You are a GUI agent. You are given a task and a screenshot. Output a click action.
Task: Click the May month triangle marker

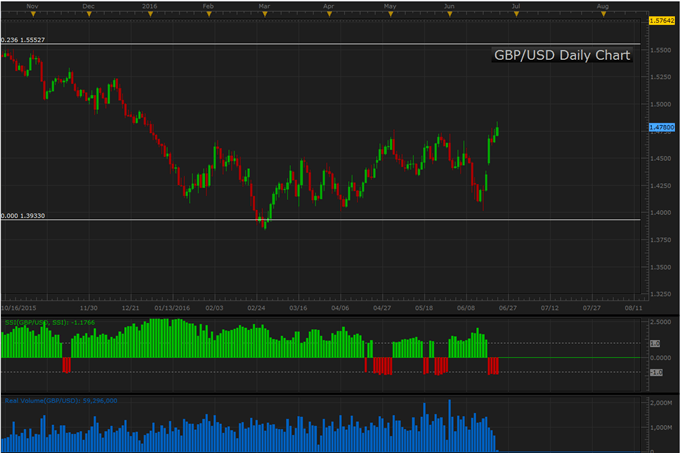(390, 14)
